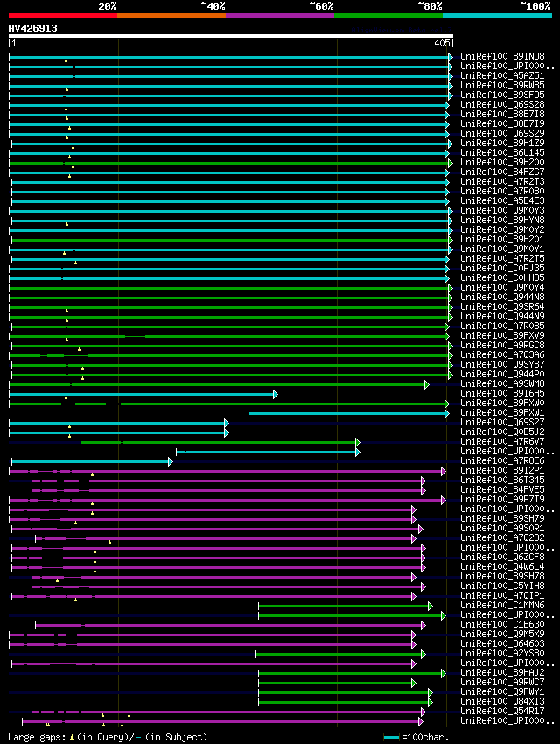Select the UniRef100_Q54R17 label

click(502, 711)
